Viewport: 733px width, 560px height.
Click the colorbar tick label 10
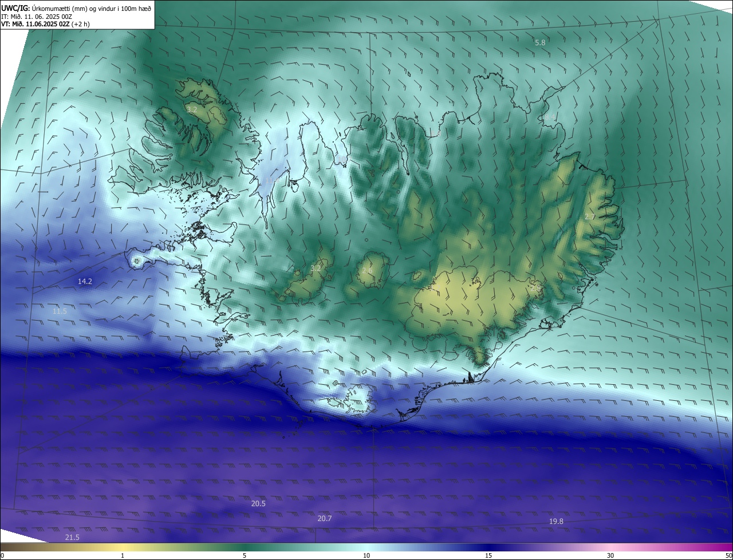pos(366,555)
